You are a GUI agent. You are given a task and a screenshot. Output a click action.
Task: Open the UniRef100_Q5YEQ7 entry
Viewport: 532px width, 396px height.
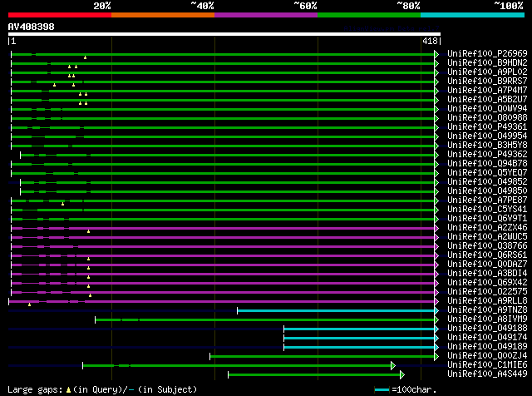[x=487, y=172]
